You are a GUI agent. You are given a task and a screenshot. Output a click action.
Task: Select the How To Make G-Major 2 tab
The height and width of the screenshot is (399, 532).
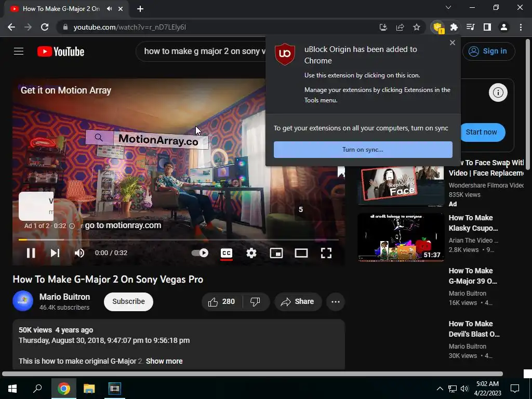tap(61, 9)
